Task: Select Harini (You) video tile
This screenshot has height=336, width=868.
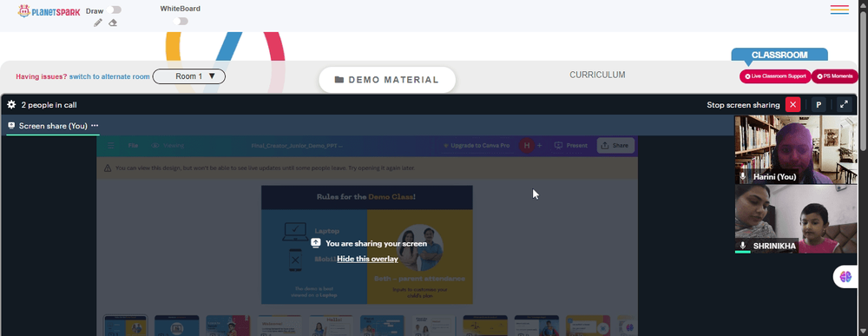Action: point(795,149)
